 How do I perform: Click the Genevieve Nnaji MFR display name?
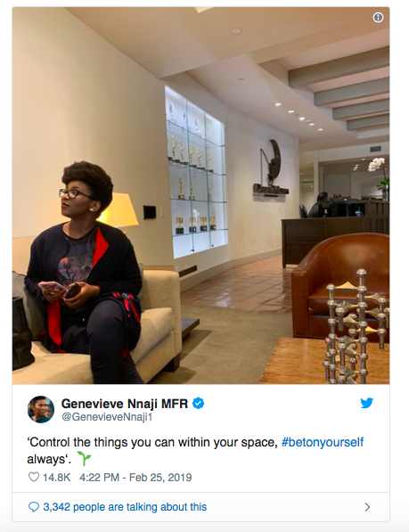click(125, 404)
